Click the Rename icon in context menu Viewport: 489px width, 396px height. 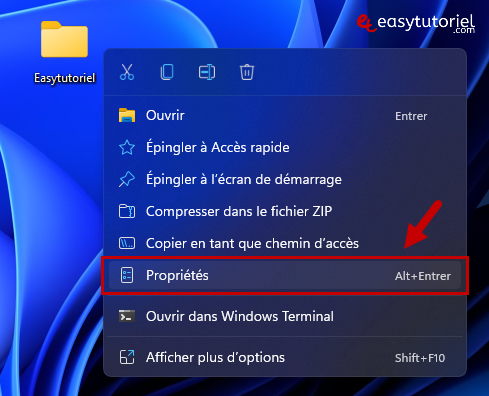(207, 72)
